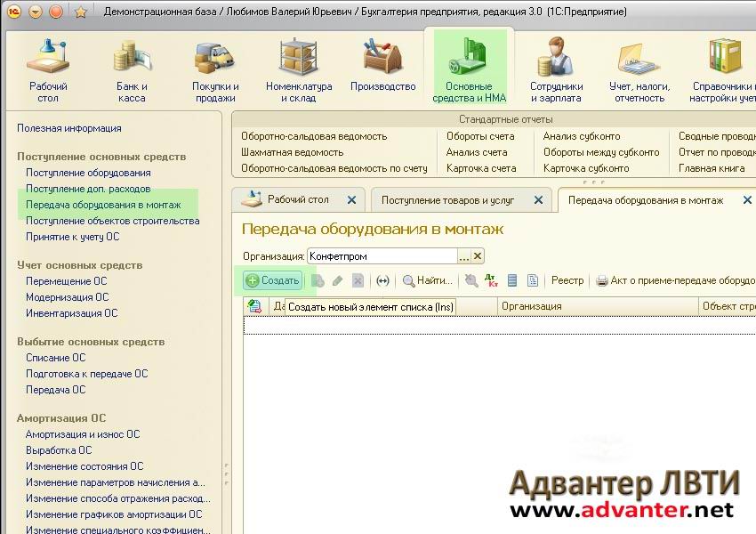756x534 pixels.
Task: Click the Объект column header in the list
Action: pyautogui.click(x=727, y=306)
